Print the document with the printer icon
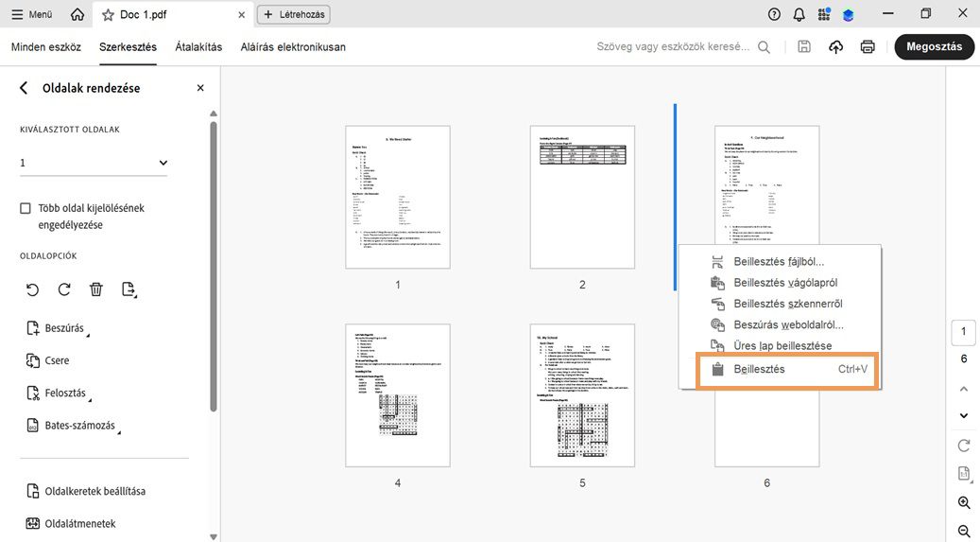Image resolution: width=980 pixels, height=542 pixels. [x=868, y=47]
